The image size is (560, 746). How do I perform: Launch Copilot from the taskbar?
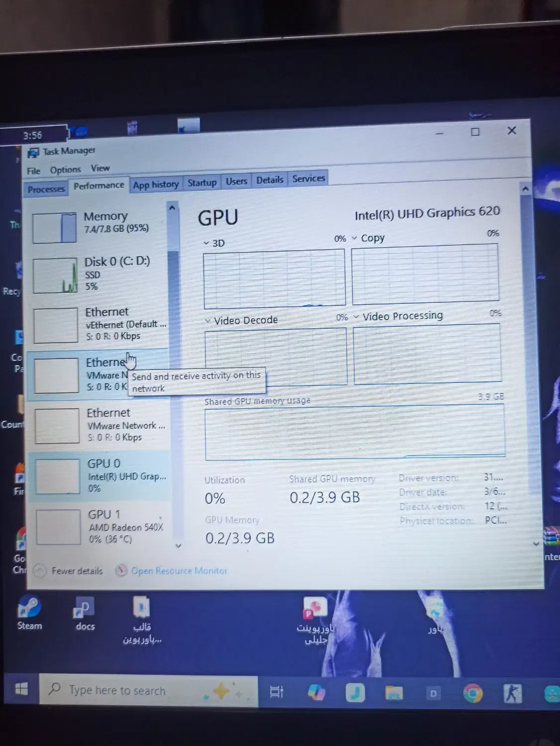316,692
